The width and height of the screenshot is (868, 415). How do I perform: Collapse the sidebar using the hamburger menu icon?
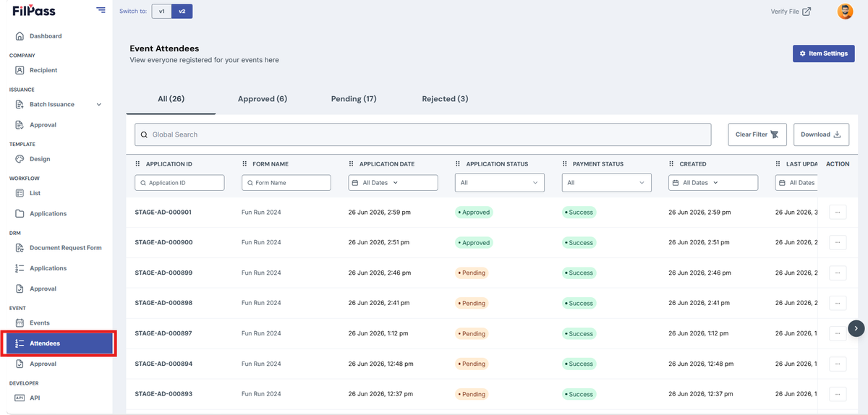point(101,11)
